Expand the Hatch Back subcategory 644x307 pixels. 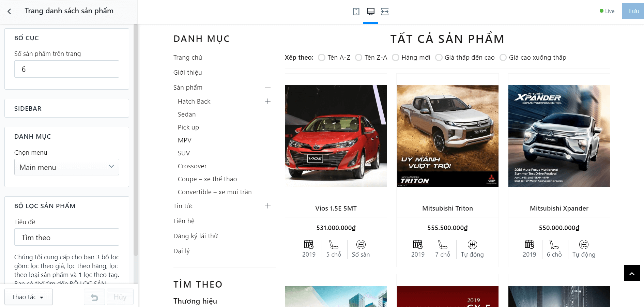coord(268,101)
